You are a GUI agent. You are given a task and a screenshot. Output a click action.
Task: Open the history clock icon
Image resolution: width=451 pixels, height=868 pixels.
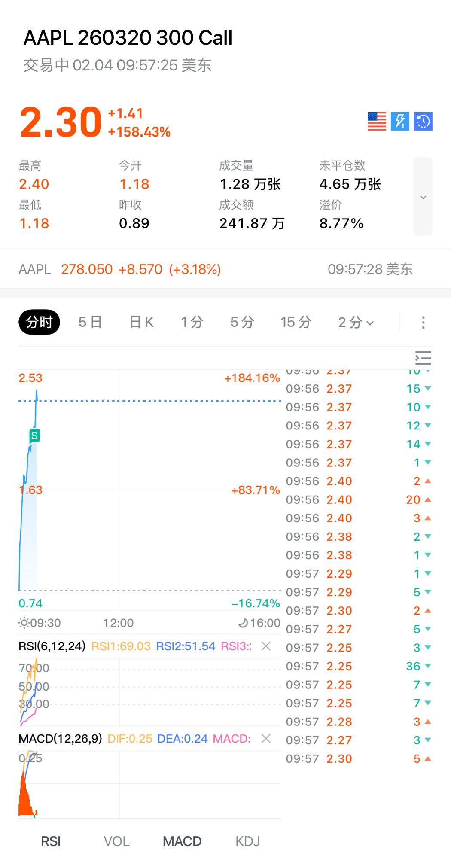coord(423,121)
